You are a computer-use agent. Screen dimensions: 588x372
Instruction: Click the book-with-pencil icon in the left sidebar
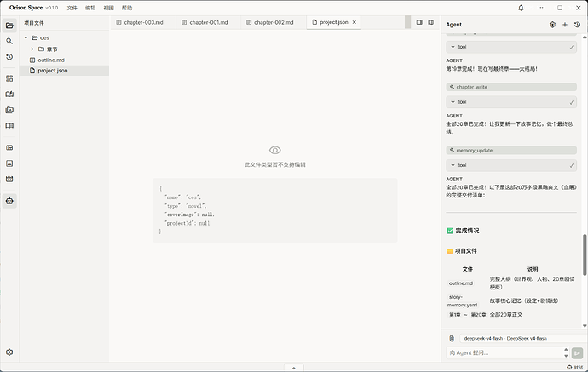click(9, 94)
